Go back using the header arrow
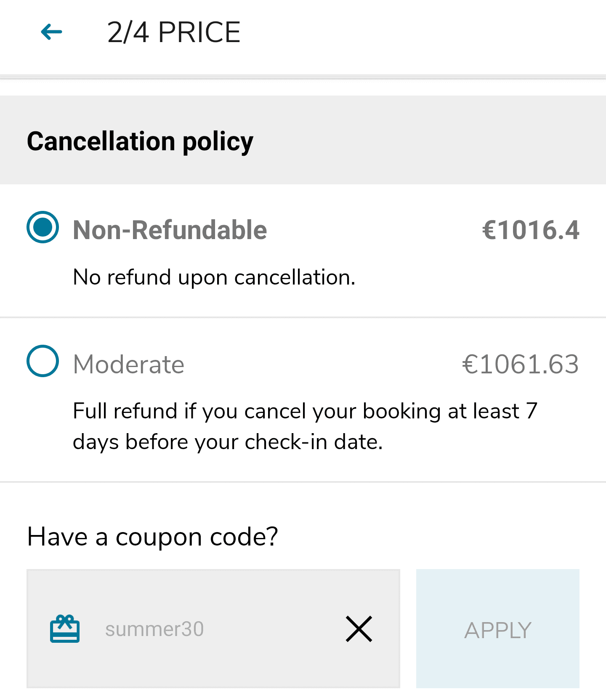The image size is (606, 700). [x=51, y=32]
